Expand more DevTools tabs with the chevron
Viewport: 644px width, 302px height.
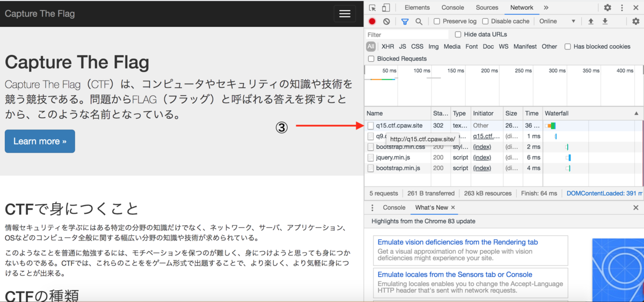tap(546, 8)
